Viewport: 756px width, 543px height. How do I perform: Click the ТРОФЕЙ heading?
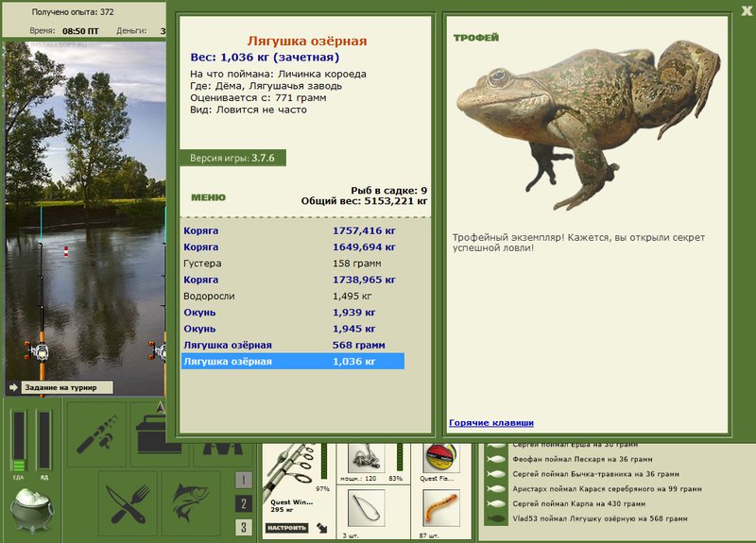click(476, 38)
